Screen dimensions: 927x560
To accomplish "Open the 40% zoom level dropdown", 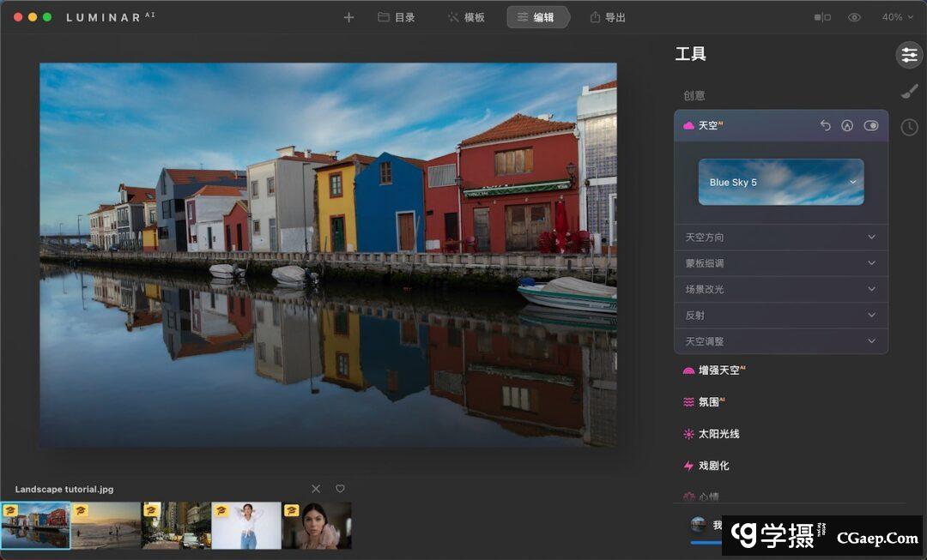I will (897, 17).
